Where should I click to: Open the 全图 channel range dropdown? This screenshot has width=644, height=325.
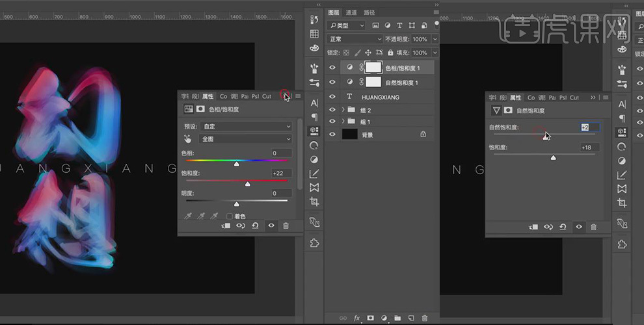pos(245,139)
